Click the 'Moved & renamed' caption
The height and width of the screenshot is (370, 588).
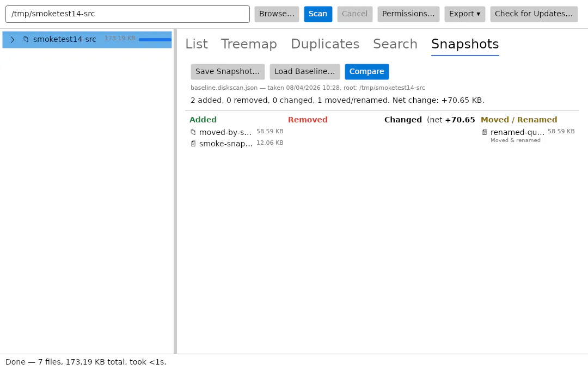point(516,140)
